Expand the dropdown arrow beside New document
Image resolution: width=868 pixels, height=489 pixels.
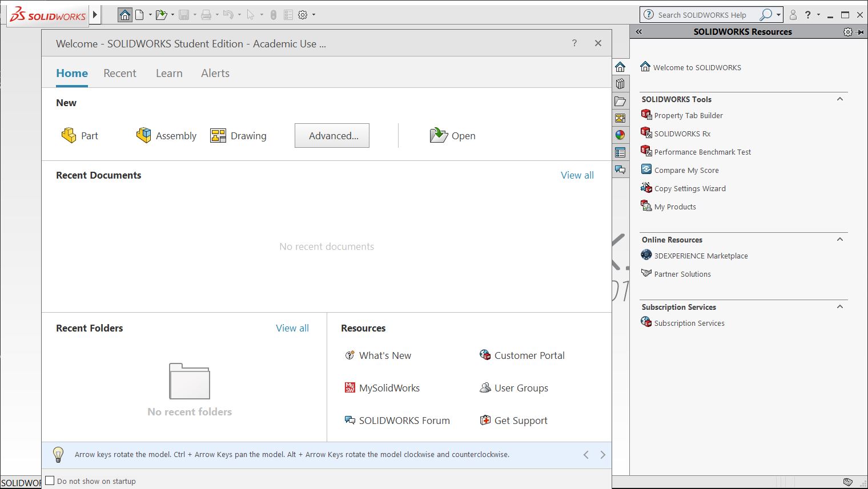[x=150, y=15]
